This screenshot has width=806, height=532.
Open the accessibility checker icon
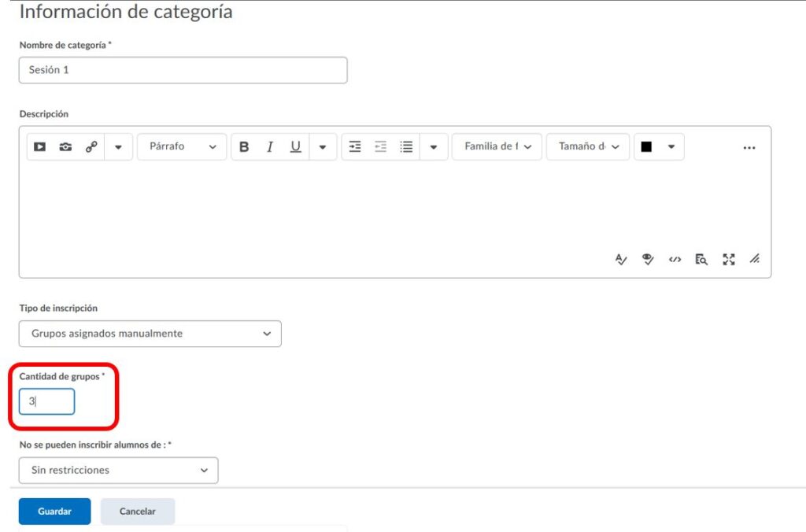(648, 259)
